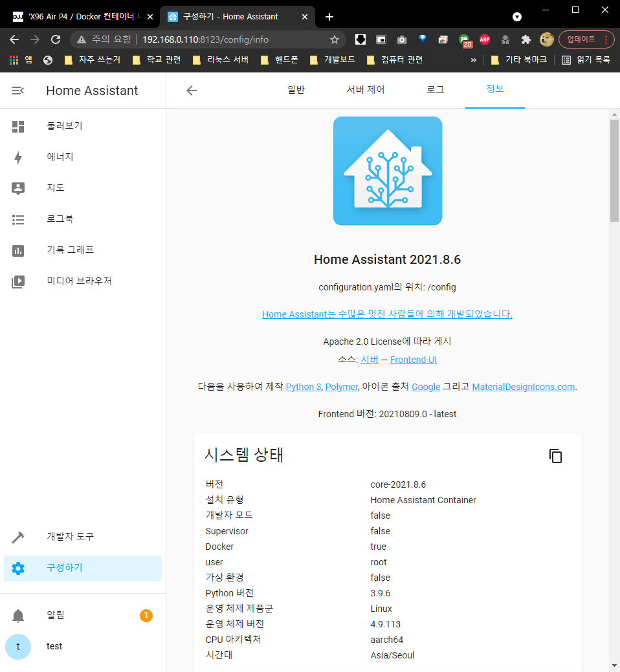
Task: Open the 컴퓨터 관련 bookmark folder
Action: 395,60
